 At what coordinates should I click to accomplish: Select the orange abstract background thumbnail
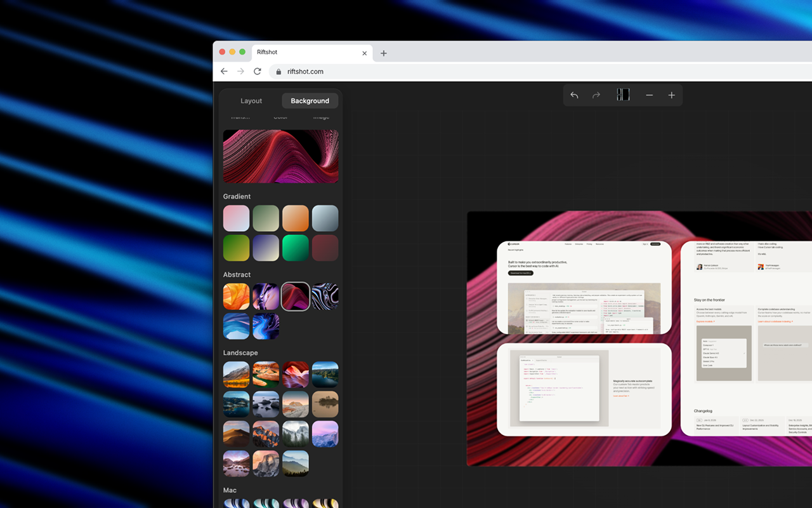click(x=237, y=297)
